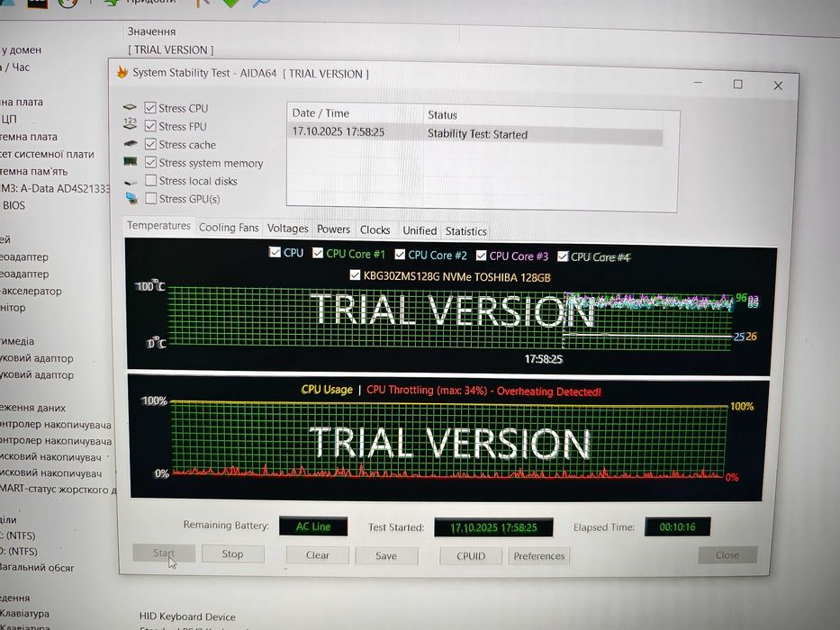Select A-Data AD4S2133 memory entry in background list
This screenshot has width=840, height=630.
[55, 189]
